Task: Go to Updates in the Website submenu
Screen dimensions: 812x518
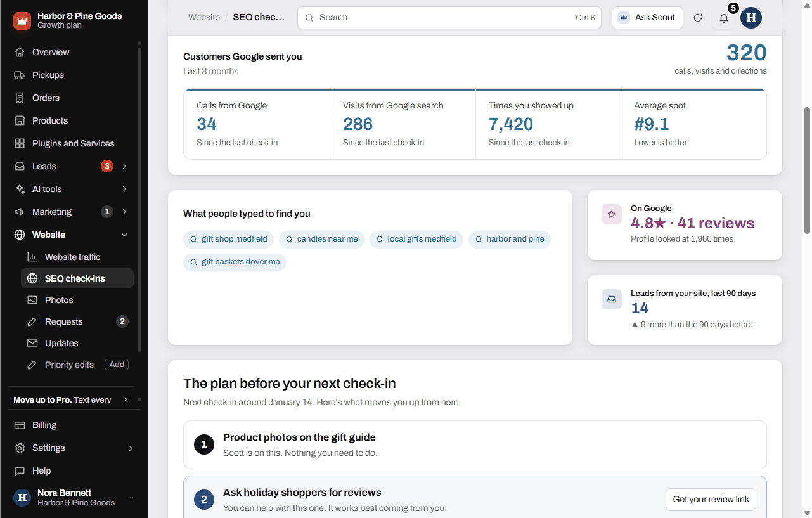Action: [77, 343]
